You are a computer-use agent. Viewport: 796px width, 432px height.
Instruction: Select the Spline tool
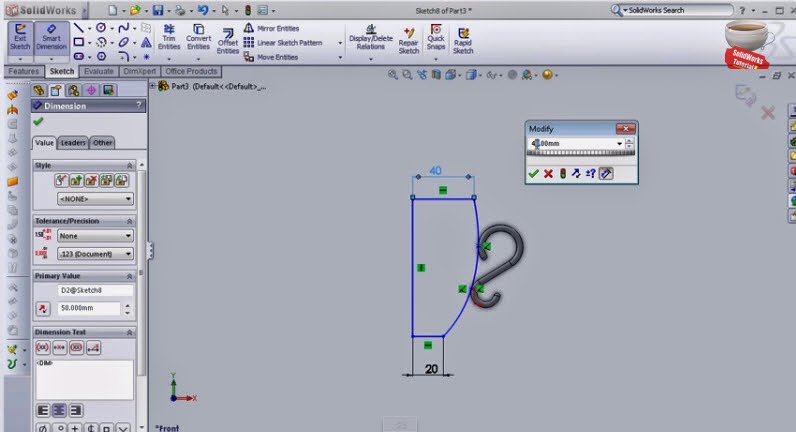[123, 28]
